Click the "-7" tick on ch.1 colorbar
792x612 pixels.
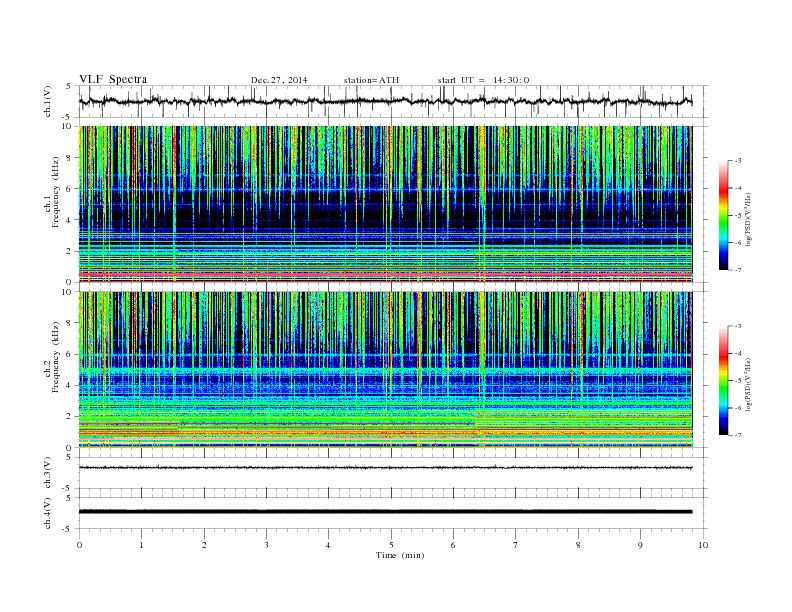pyautogui.click(x=737, y=270)
